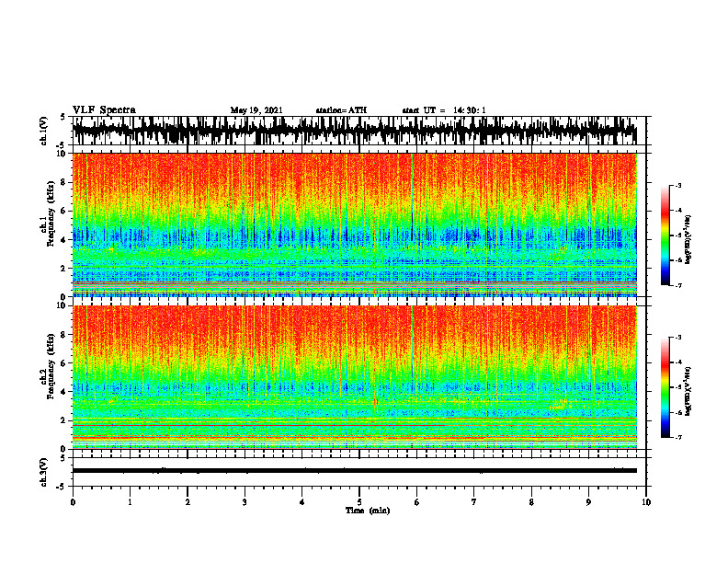Image resolution: width=728 pixels, height=563 pixels.
Task: Click the ch.2 colorbar log(PSD) label
Action: pos(688,391)
